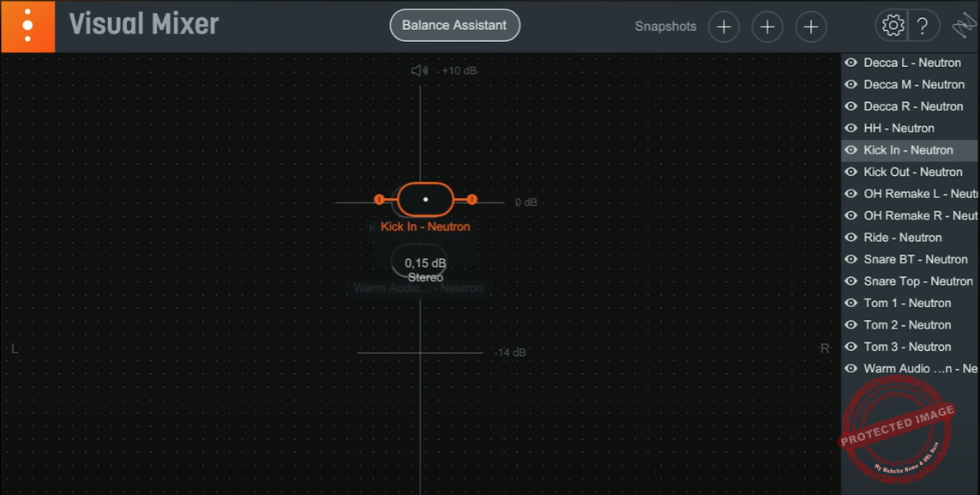The image size is (980, 495).
Task: Select Decca R - Neutron in the track list
Action: (913, 106)
